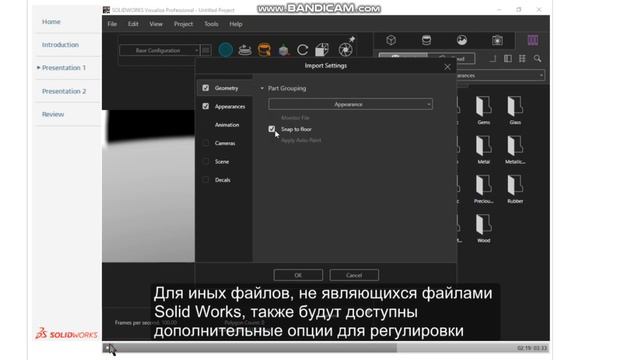
Task: Click the split panel view icon
Action: click(508, 59)
